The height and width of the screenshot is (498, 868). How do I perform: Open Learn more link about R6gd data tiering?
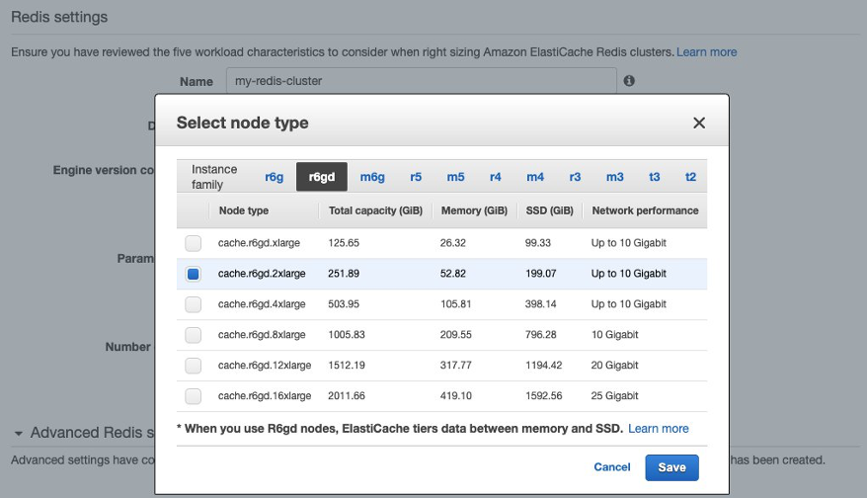[659, 428]
